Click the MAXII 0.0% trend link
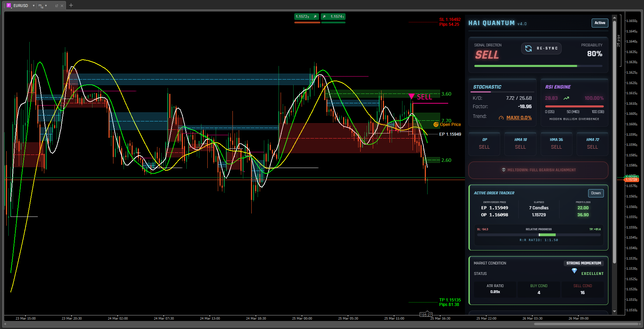644x329 pixels. click(519, 118)
